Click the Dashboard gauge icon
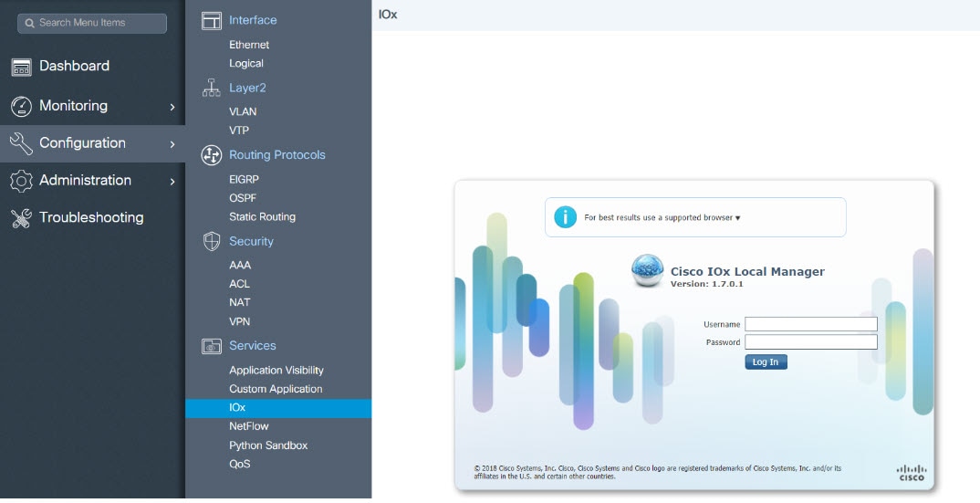Image resolution: width=980 pixels, height=503 pixels. pyautogui.click(x=21, y=67)
